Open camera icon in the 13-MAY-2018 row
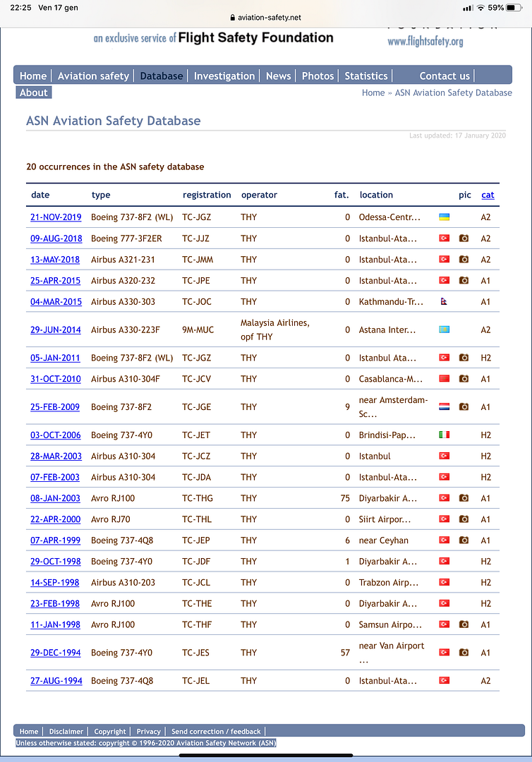 click(x=464, y=259)
